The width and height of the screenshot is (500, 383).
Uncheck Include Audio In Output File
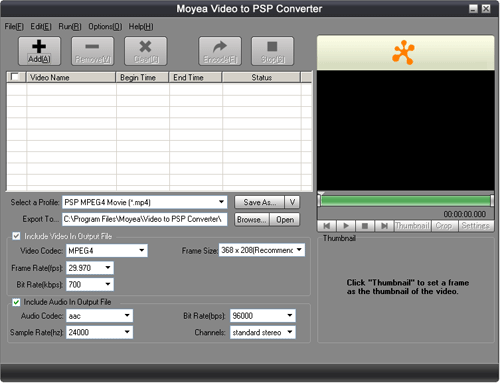tap(16, 302)
